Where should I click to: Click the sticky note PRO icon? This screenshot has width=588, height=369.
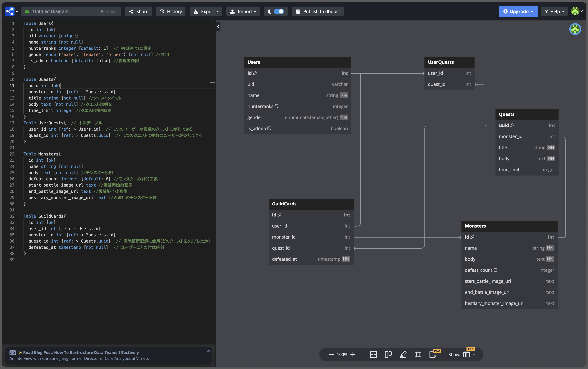click(433, 354)
